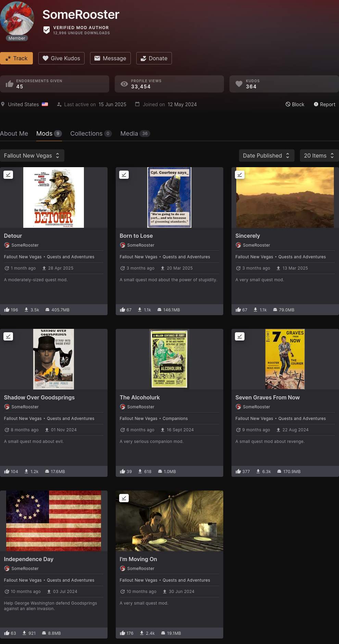
Task: Block this user via the Block button
Action: [x=295, y=104]
